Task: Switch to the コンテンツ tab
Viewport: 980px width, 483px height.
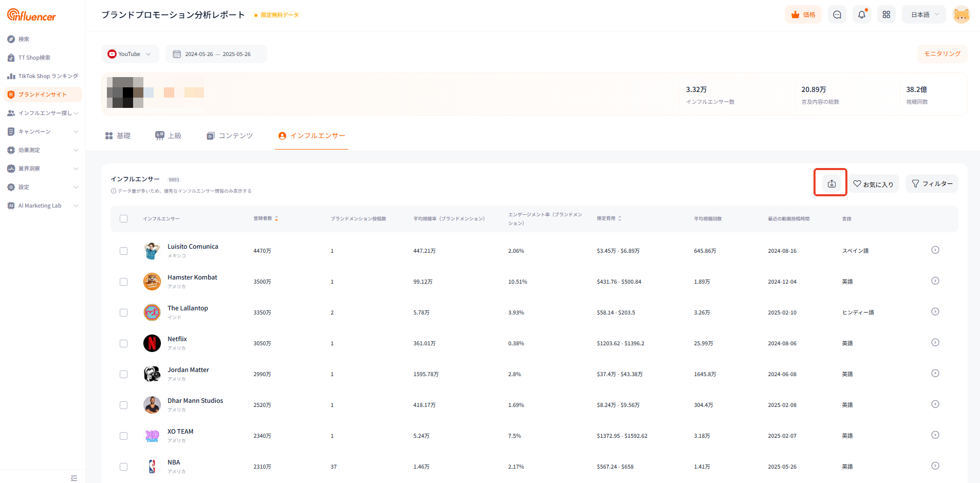Action: [x=230, y=136]
